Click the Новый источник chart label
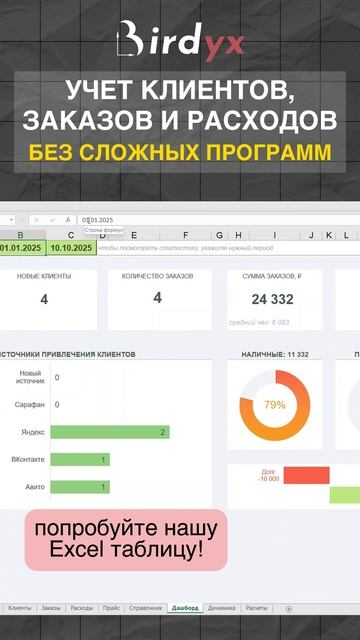Viewport: 360px width, 640px height. (x=31, y=377)
